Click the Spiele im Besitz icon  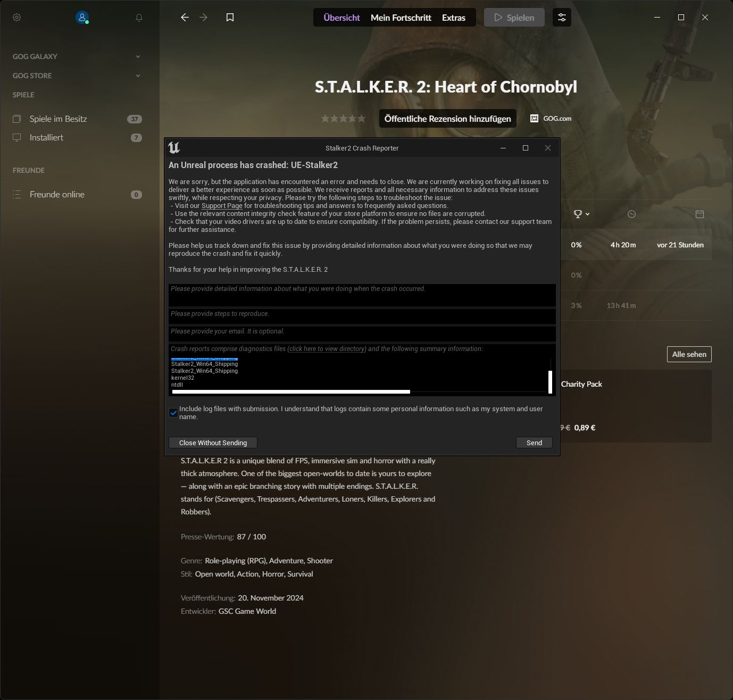17,119
